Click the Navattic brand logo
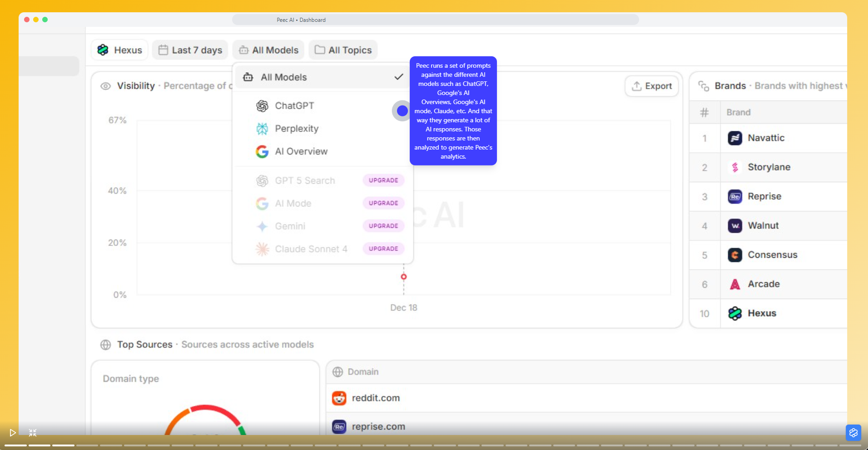The image size is (868, 450). click(735, 138)
